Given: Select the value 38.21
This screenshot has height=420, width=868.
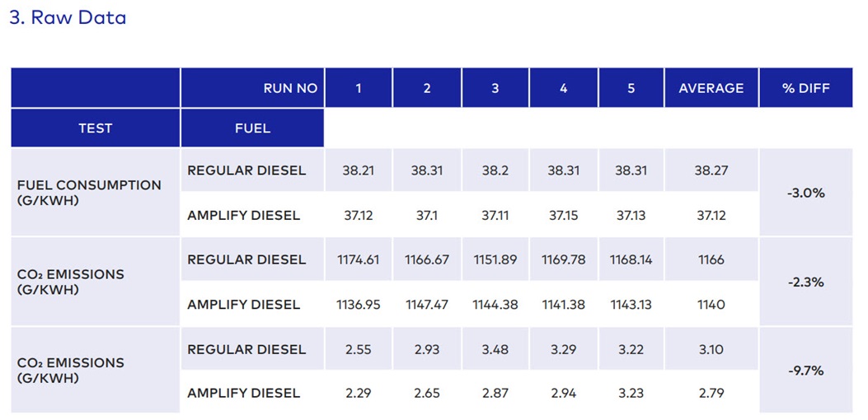Looking at the screenshot, I should click(x=359, y=170).
